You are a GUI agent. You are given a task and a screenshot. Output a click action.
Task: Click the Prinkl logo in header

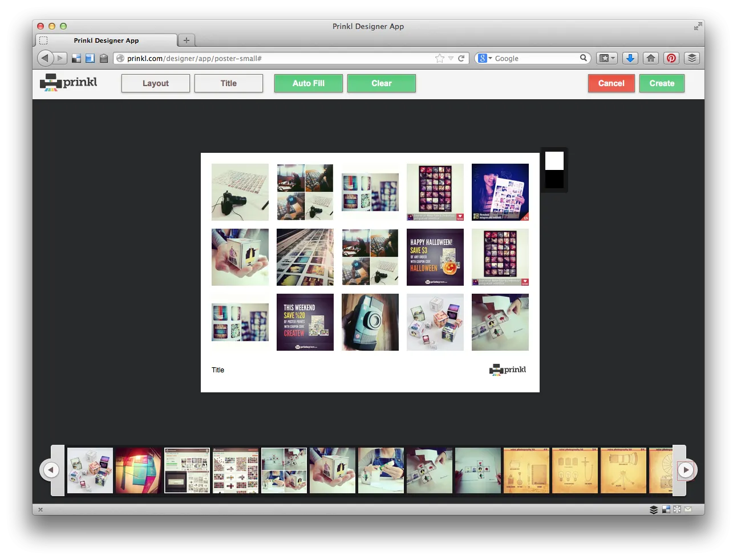68,83
